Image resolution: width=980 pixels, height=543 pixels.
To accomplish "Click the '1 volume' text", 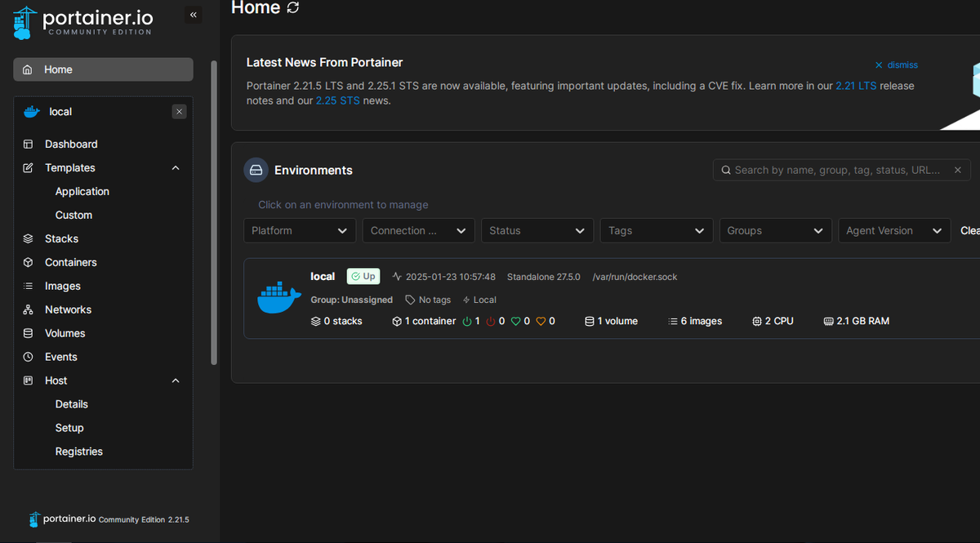I will point(617,321).
